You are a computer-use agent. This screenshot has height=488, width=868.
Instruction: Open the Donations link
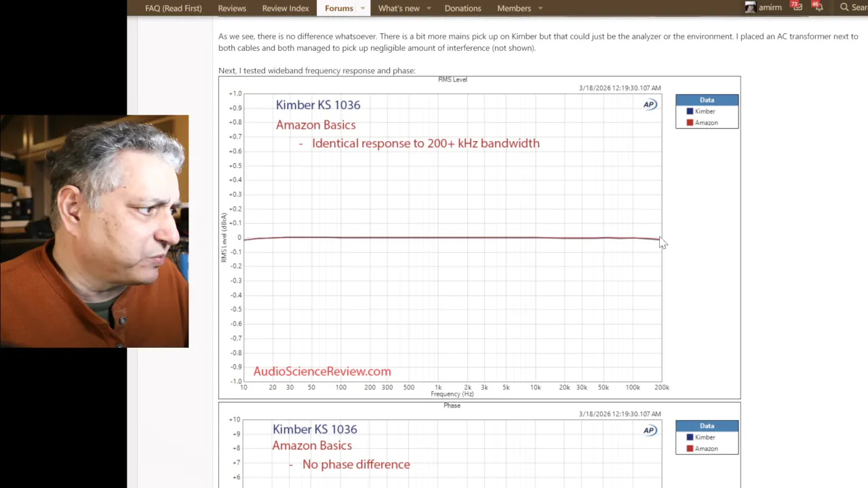point(462,8)
